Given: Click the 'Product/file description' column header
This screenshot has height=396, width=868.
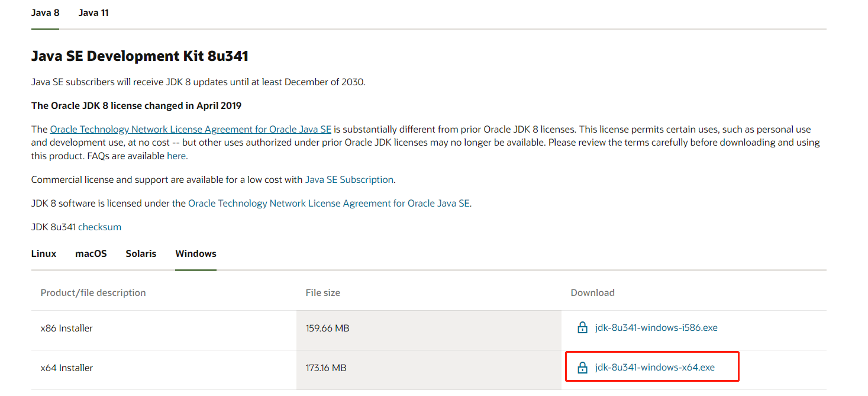Looking at the screenshot, I should pyautogui.click(x=93, y=292).
